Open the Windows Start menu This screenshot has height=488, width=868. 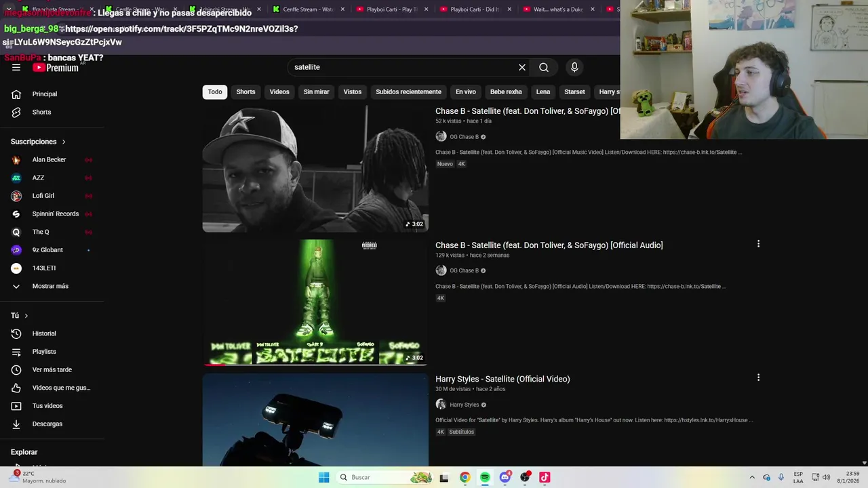coord(324,477)
